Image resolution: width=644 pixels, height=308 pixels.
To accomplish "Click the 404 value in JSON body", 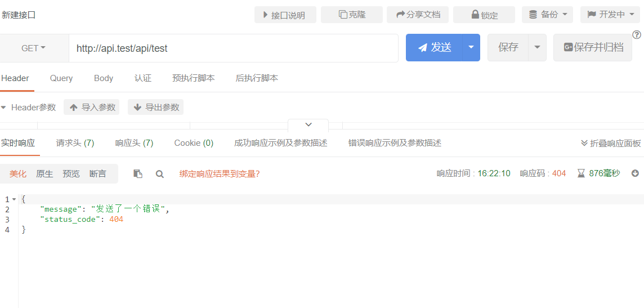I will click(116, 220).
